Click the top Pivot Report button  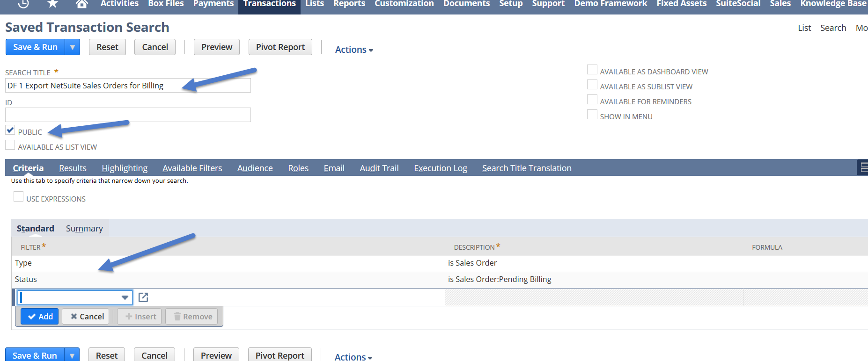(x=280, y=47)
